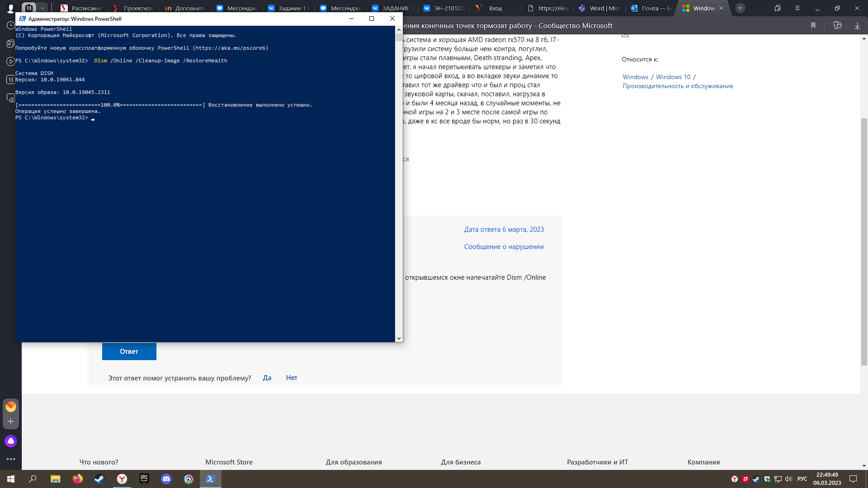Open the Для образования footer heading
The width and height of the screenshot is (868, 488).
click(354, 462)
